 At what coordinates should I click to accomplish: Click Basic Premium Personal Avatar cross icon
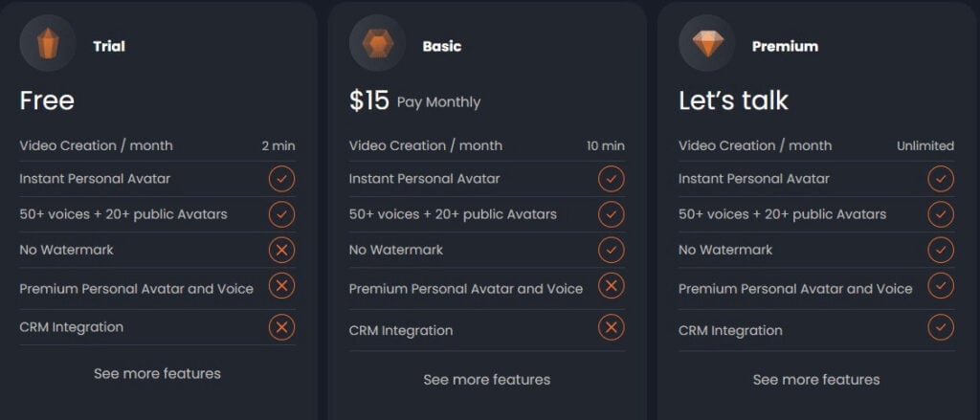(x=612, y=286)
